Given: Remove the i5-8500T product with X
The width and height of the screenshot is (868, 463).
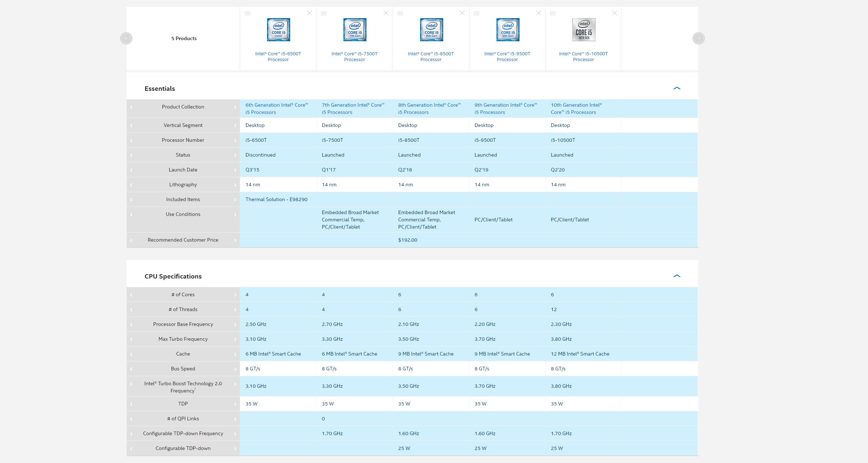Looking at the screenshot, I should [462, 13].
